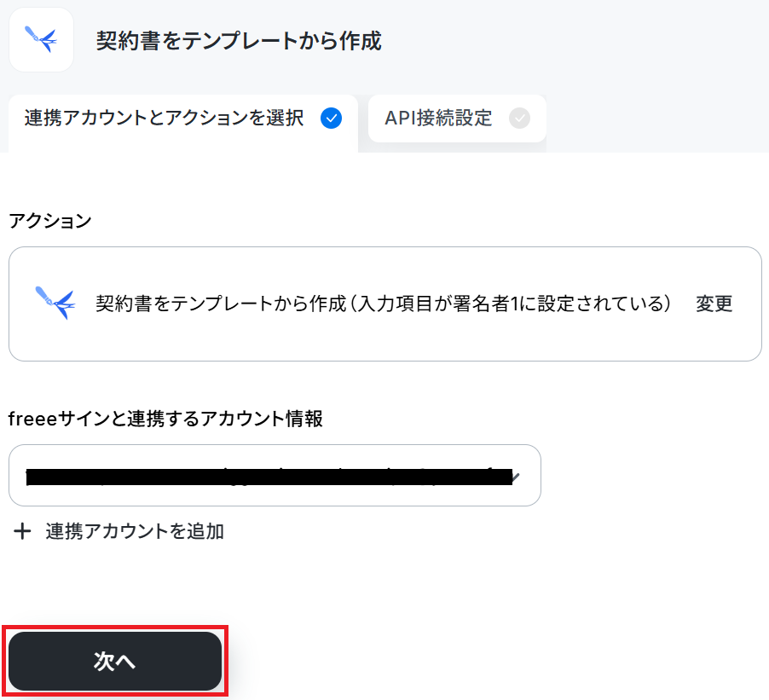769x700 pixels.
Task: Click the blue checkmark on the first tab
Action: [331, 119]
